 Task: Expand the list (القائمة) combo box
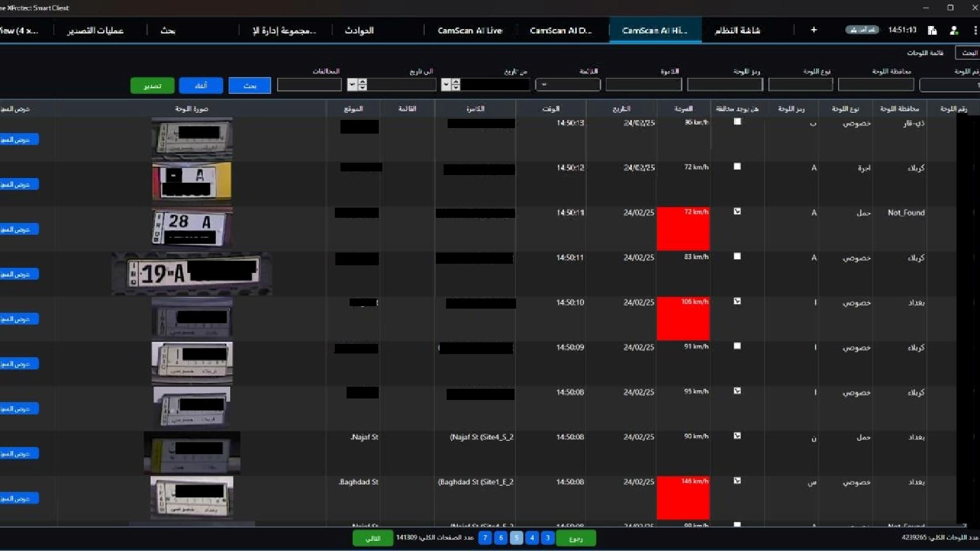[568, 85]
